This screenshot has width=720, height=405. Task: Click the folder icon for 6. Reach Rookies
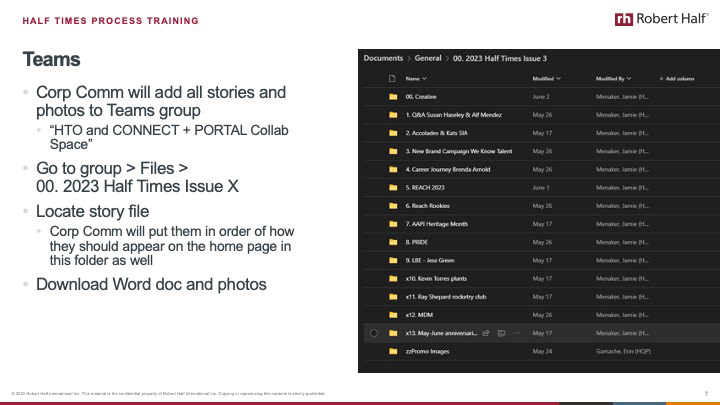coord(393,206)
